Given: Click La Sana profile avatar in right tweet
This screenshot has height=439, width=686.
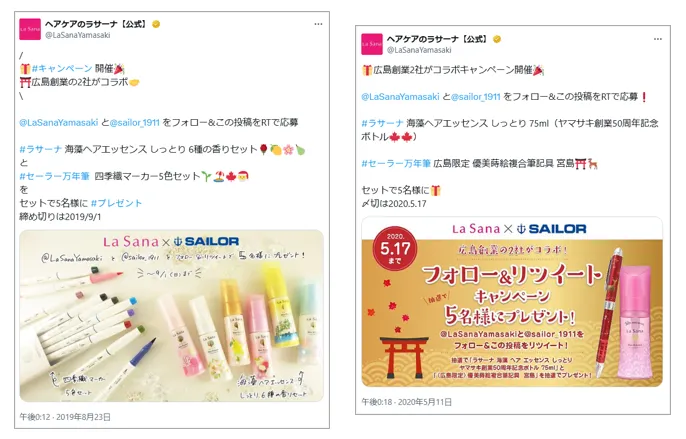Looking at the screenshot, I should coord(371,44).
